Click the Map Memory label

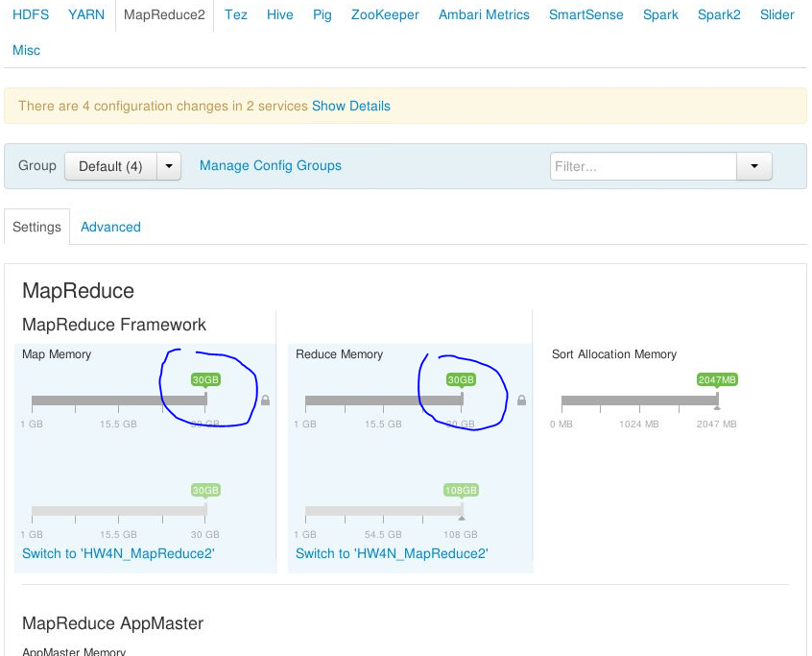tap(57, 354)
